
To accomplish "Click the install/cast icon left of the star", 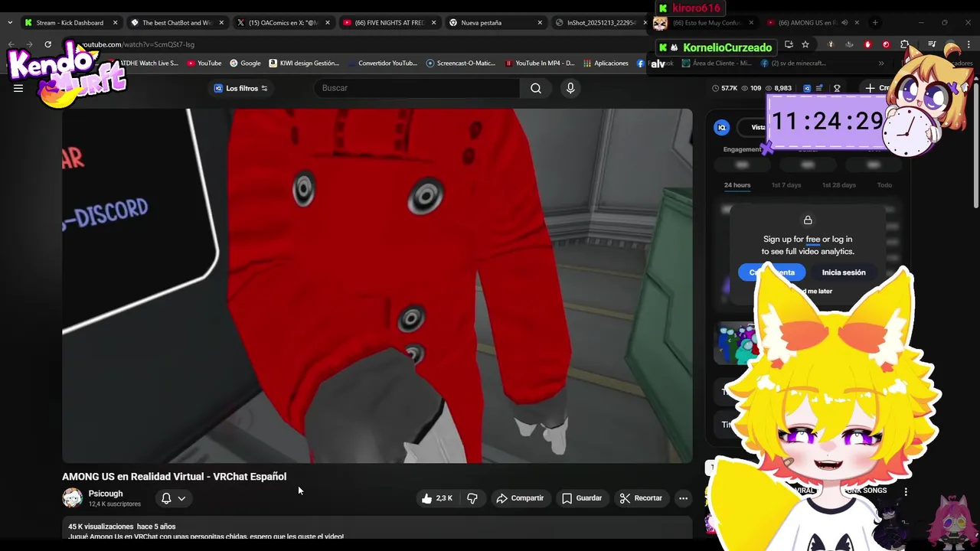I will click(x=789, y=44).
